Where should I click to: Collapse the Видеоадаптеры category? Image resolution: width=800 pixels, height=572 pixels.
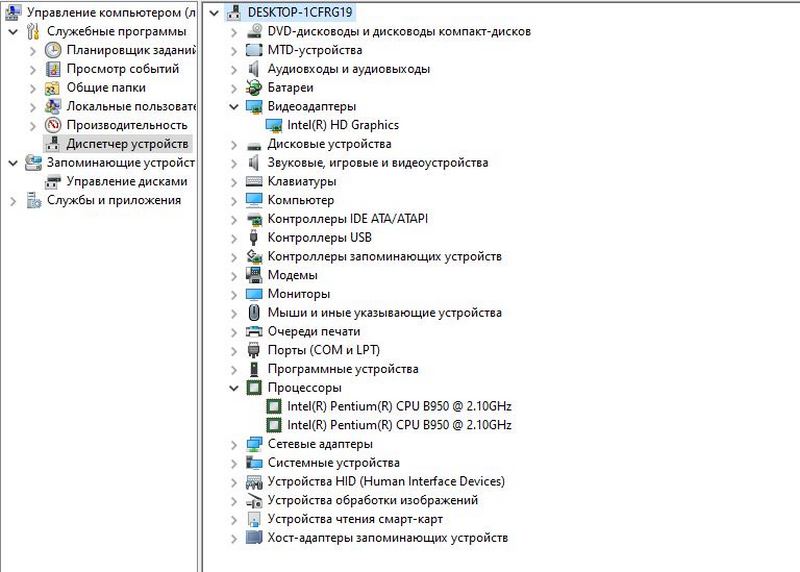click(234, 107)
